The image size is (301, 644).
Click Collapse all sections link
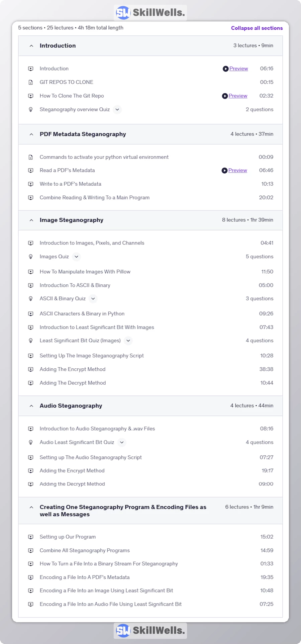tap(257, 28)
